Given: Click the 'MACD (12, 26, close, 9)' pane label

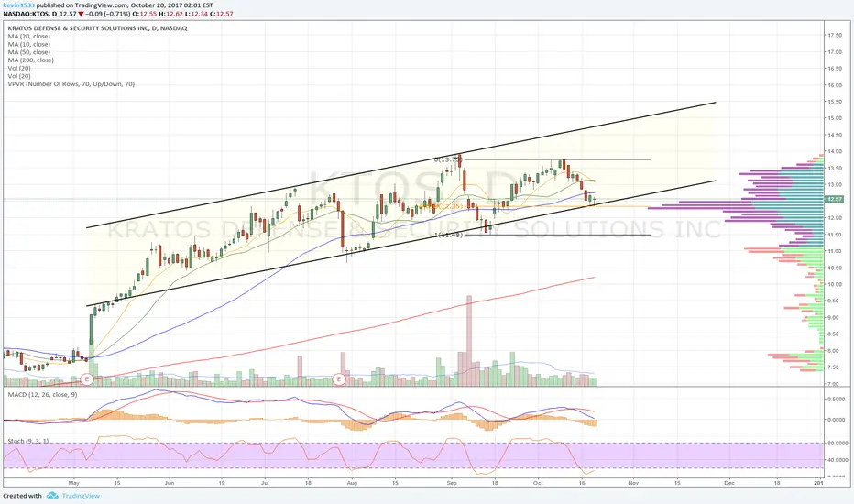Looking at the screenshot, I should coord(42,394).
